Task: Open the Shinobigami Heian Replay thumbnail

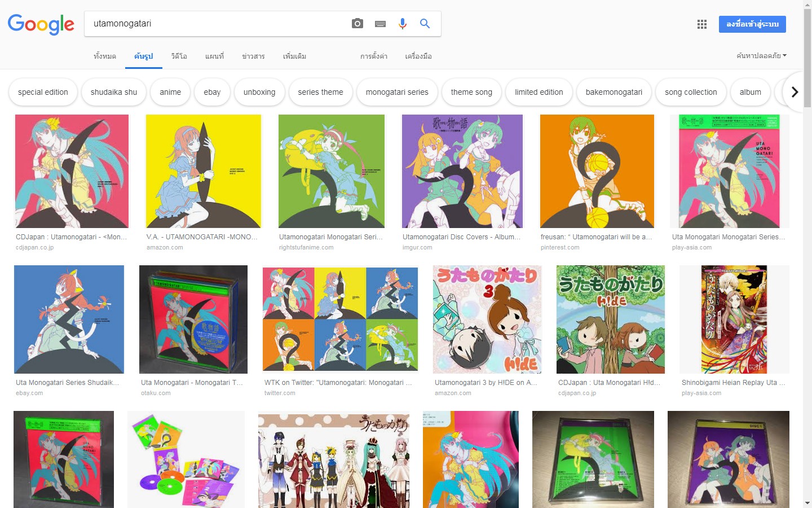Action: 734,319
